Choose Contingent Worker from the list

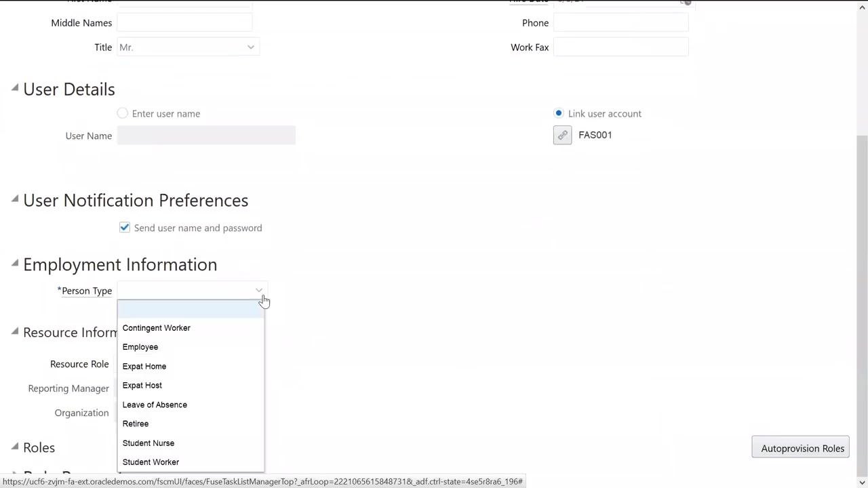point(191,328)
